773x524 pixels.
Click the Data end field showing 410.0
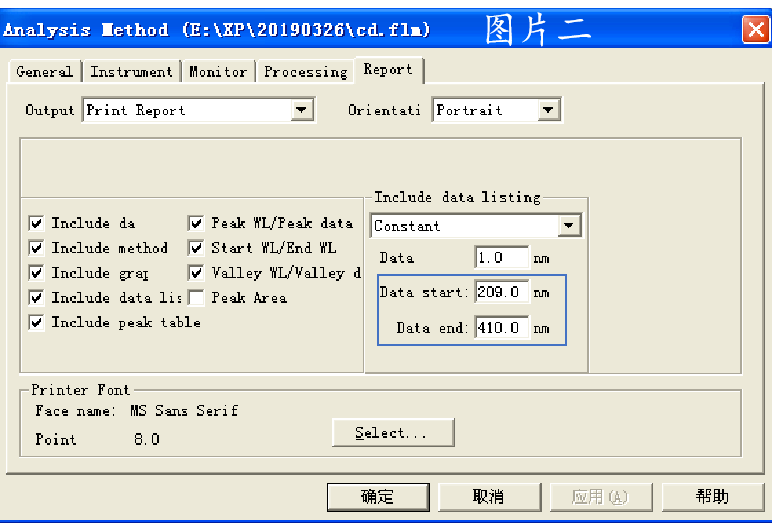point(502,327)
